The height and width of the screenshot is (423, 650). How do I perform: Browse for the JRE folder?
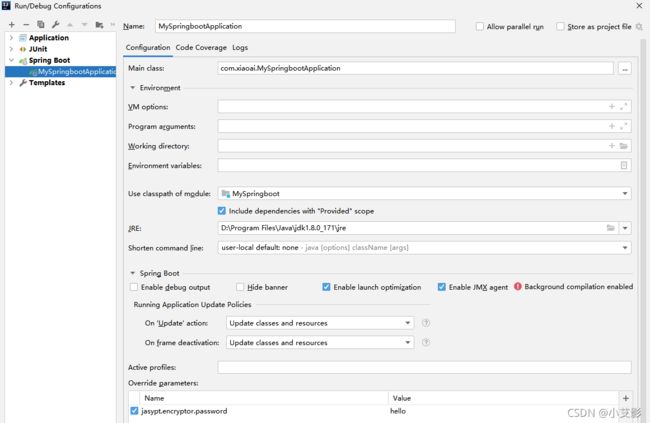click(611, 228)
